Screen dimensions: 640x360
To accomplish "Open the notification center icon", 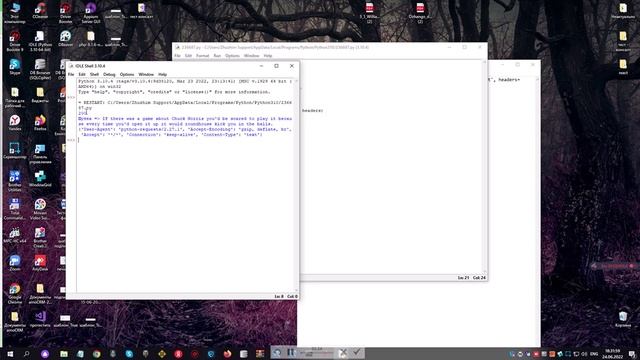I will point(631,353).
